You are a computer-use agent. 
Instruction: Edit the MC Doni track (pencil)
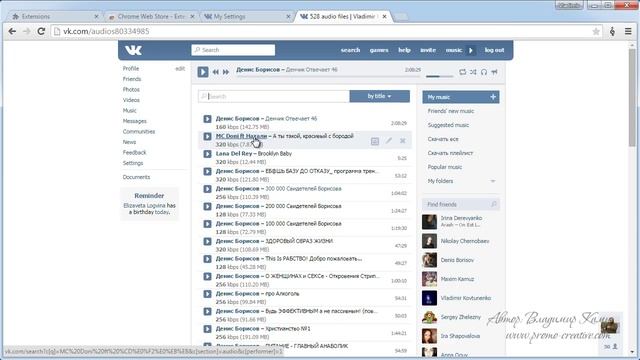pos(389,141)
